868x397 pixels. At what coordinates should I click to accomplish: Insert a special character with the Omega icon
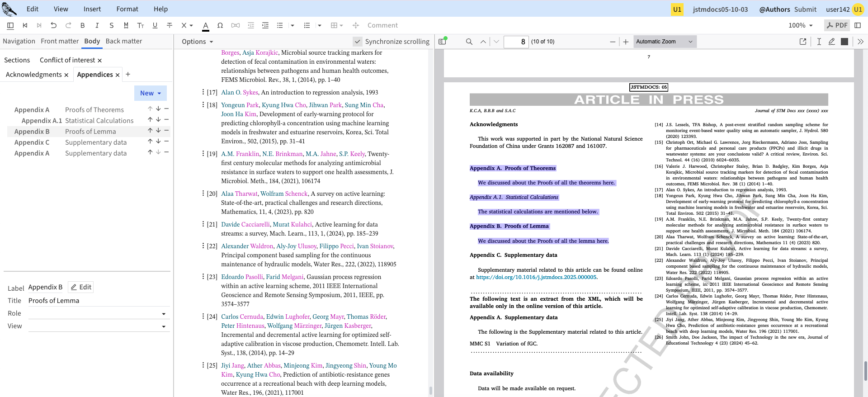pos(220,25)
